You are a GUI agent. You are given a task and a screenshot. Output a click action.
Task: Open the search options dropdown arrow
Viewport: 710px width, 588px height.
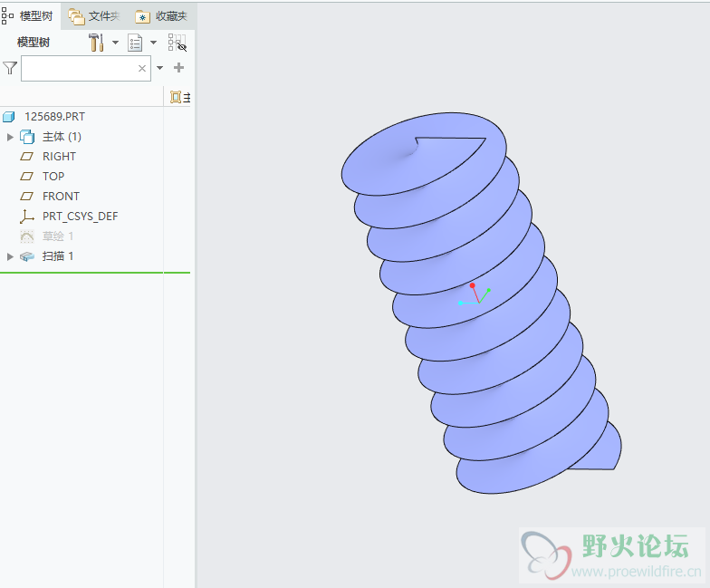(159, 68)
